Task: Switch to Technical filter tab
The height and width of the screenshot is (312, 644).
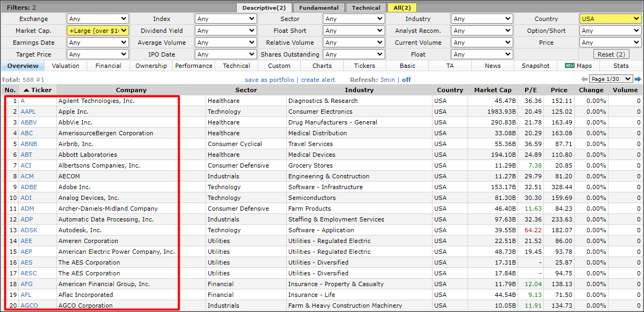Action: click(366, 8)
